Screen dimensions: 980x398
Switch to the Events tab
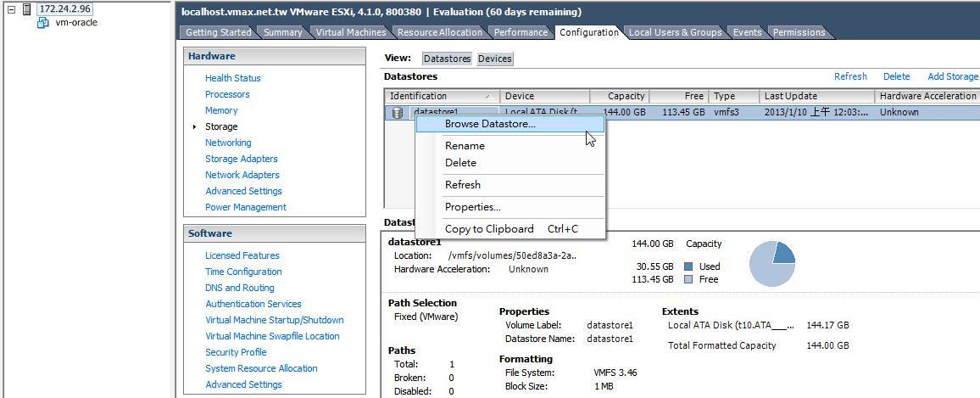(748, 32)
